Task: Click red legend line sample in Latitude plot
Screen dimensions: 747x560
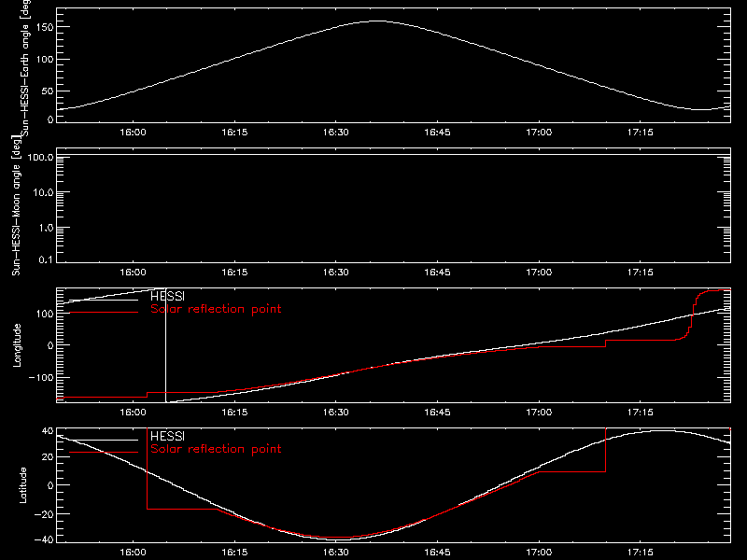Action: [x=104, y=453]
